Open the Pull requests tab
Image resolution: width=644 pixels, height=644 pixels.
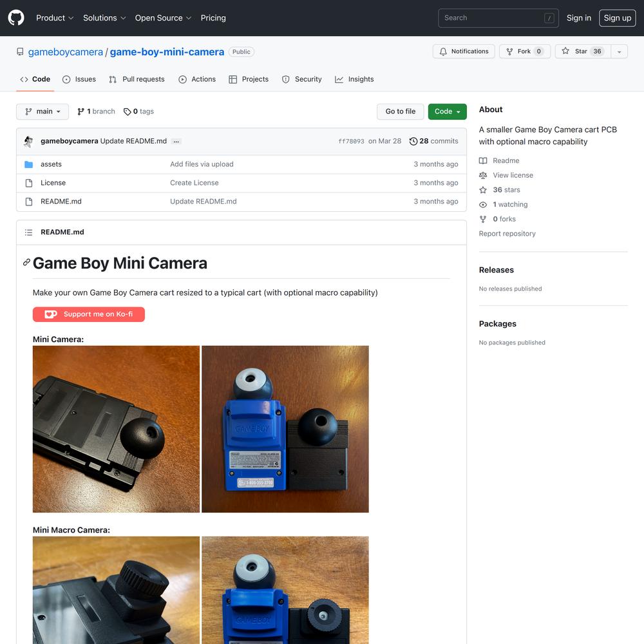tap(137, 79)
